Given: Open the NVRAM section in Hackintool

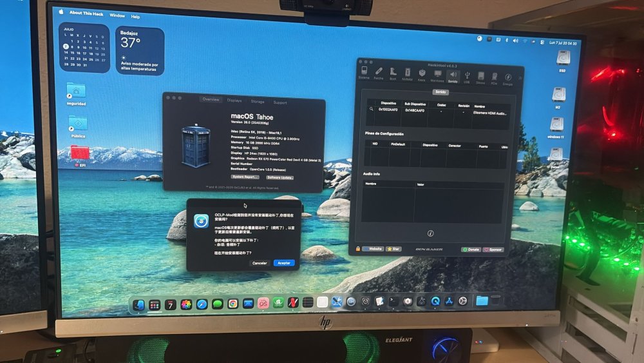Looking at the screenshot, I should tap(407, 74).
